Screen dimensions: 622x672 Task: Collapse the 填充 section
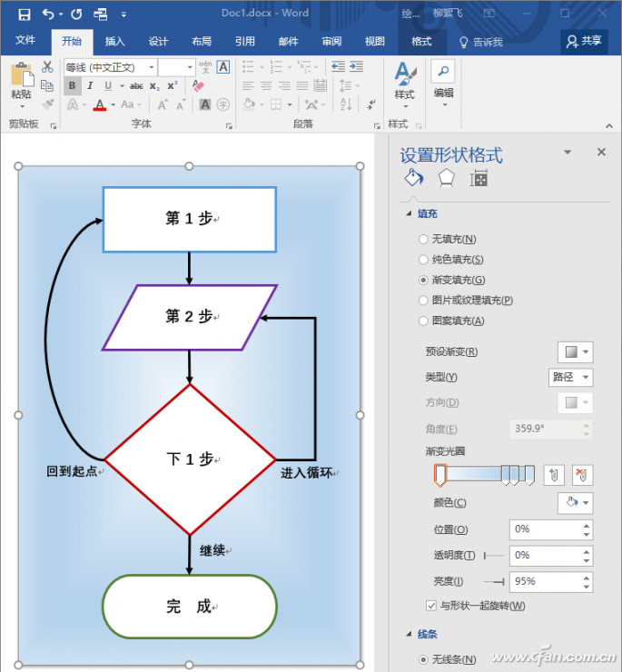tap(410, 213)
